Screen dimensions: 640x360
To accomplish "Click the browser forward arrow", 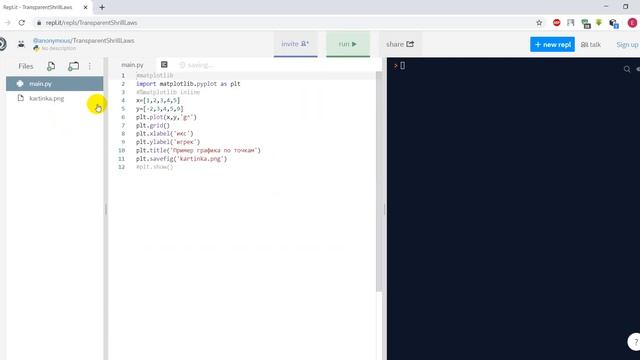I will (7, 23).
